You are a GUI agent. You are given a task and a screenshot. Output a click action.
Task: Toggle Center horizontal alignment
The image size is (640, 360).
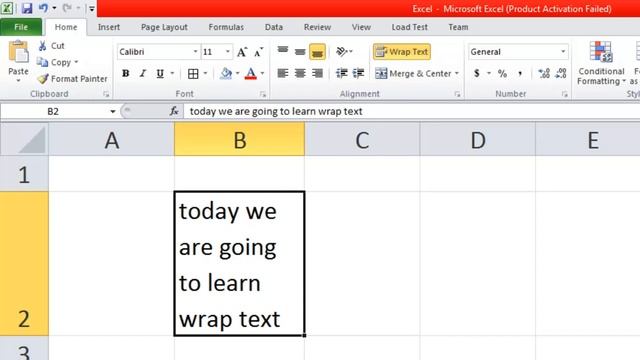(300, 73)
